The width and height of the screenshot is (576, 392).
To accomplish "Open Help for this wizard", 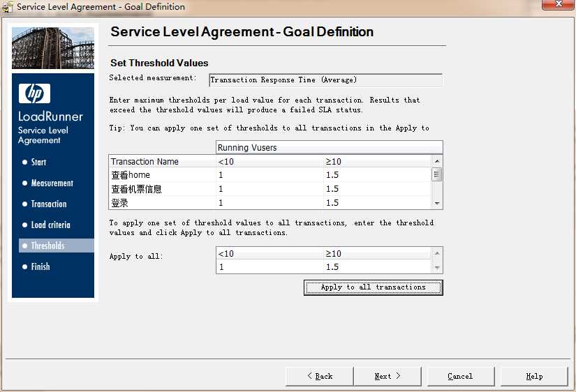I will [534, 376].
